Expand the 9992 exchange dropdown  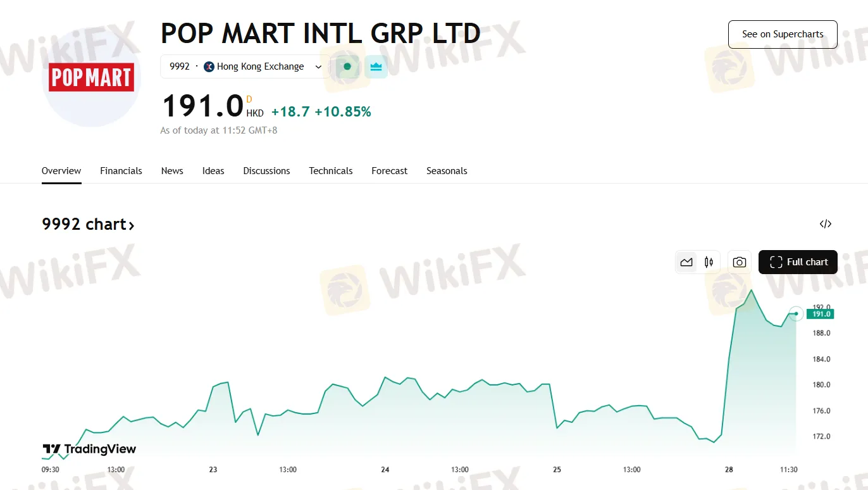318,66
